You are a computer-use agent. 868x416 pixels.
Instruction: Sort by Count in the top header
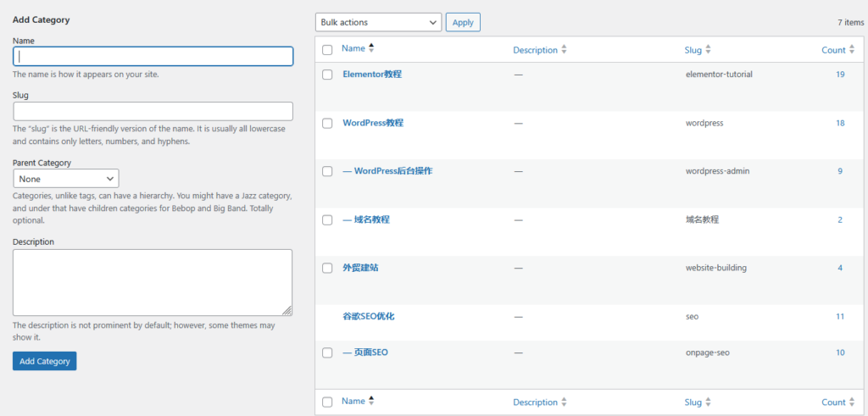tap(833, 50)
